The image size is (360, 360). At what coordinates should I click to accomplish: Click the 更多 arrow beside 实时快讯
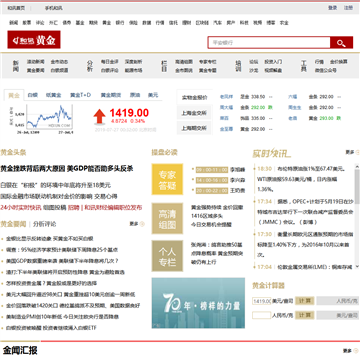point(353,152)
